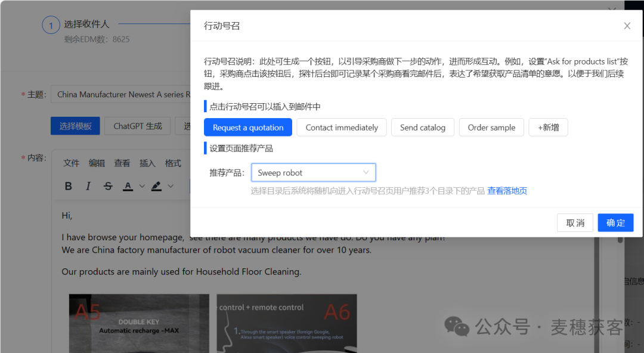Click the subject field showing China Manufacturer
The width and height of the screenshot is (644, 353).
click(119, 94)
